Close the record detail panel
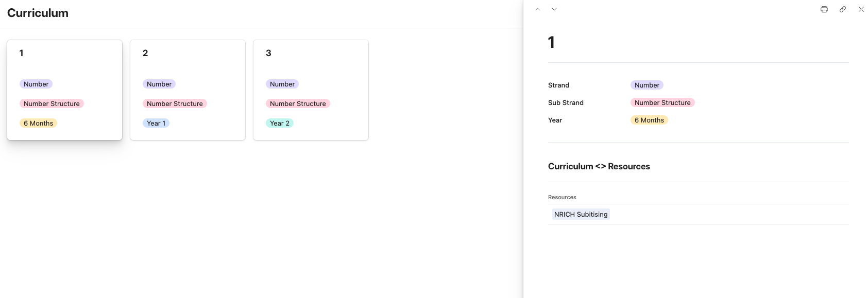868x298 pixels. point(861,9)
